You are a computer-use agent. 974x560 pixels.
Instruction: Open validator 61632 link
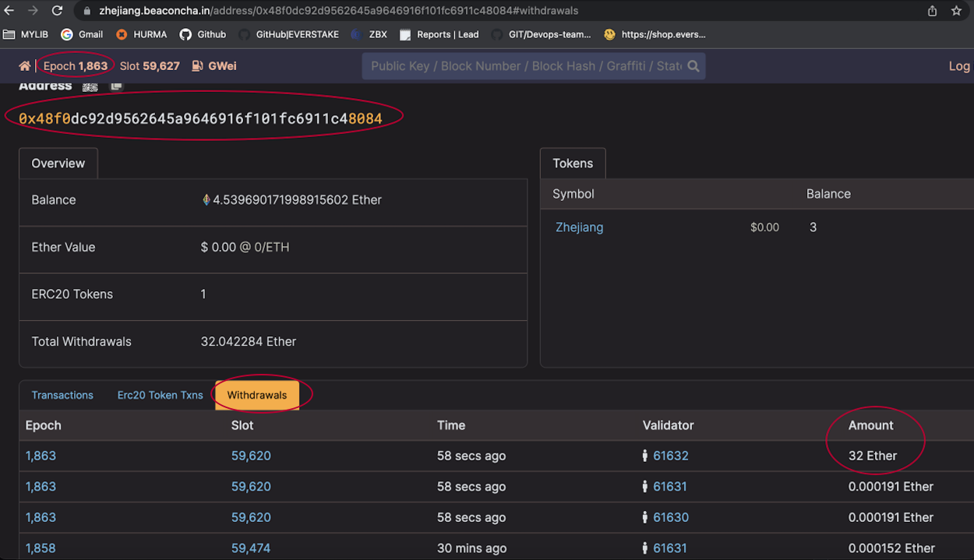[671, 456]
